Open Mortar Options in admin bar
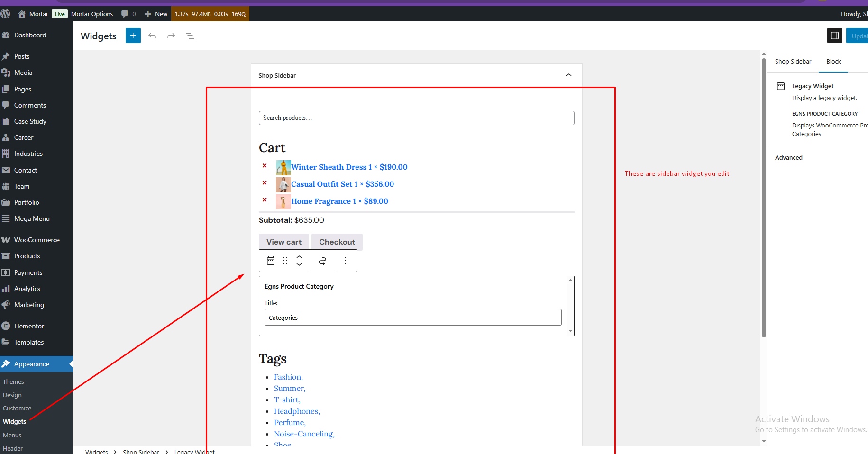This screenshot has height=454, width=868. [x=92, y=14]
